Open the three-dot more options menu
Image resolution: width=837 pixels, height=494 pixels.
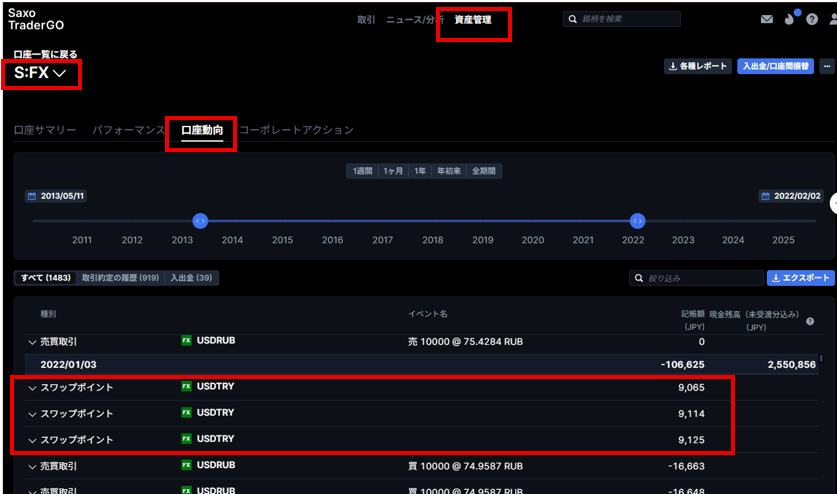(x=827, y=66)
